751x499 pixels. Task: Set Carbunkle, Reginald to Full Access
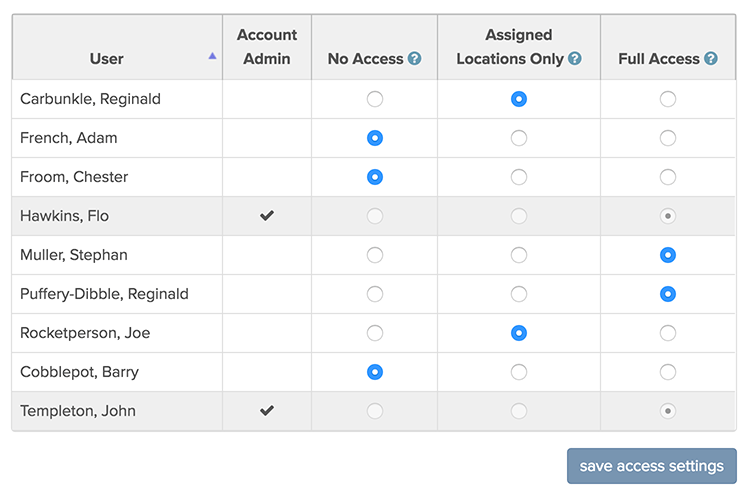point(668,99)
